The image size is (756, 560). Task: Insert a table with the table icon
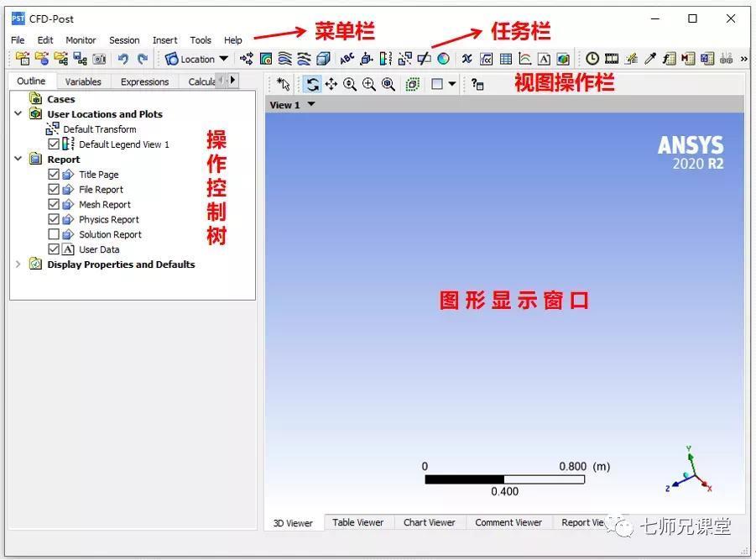[505, 59]
